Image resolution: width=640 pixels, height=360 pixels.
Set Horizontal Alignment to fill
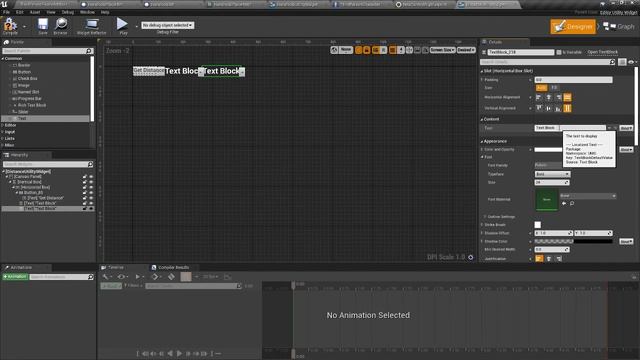click(x=567, y=97)
